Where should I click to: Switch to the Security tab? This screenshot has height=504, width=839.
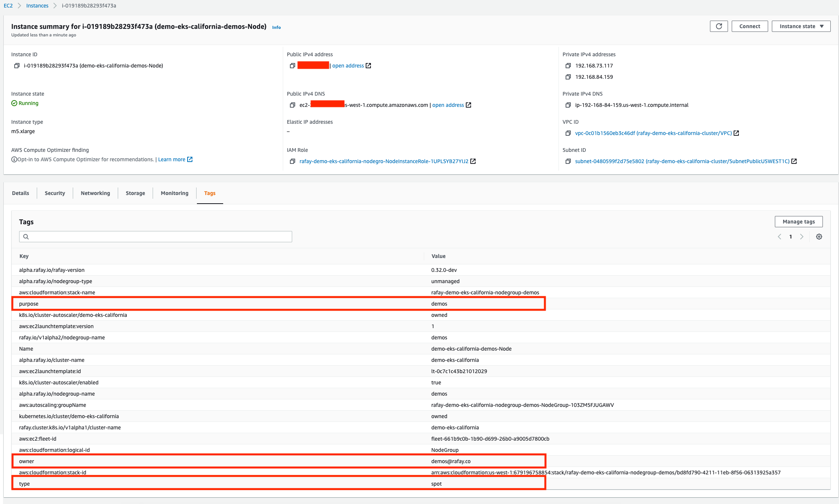tap(55, 193)
